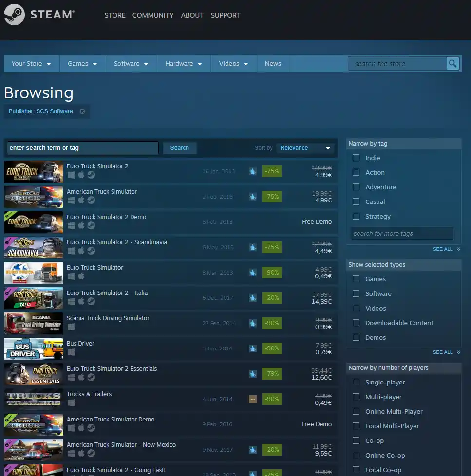Screen dimensions: 471x476
Task: Remove the SCS Software publisher filter
Action: 82,111
